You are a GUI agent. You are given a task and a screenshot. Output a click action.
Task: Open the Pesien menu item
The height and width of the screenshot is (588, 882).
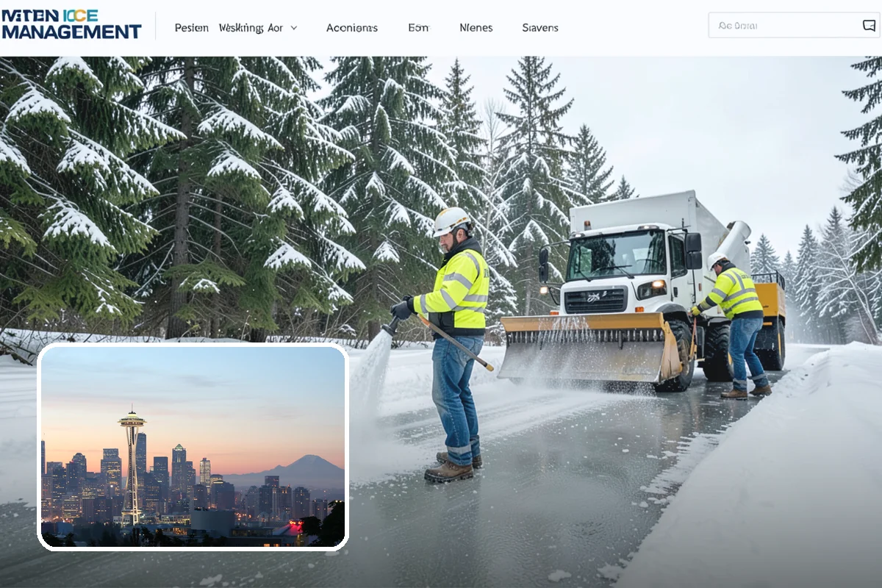(x=192, y=28)
